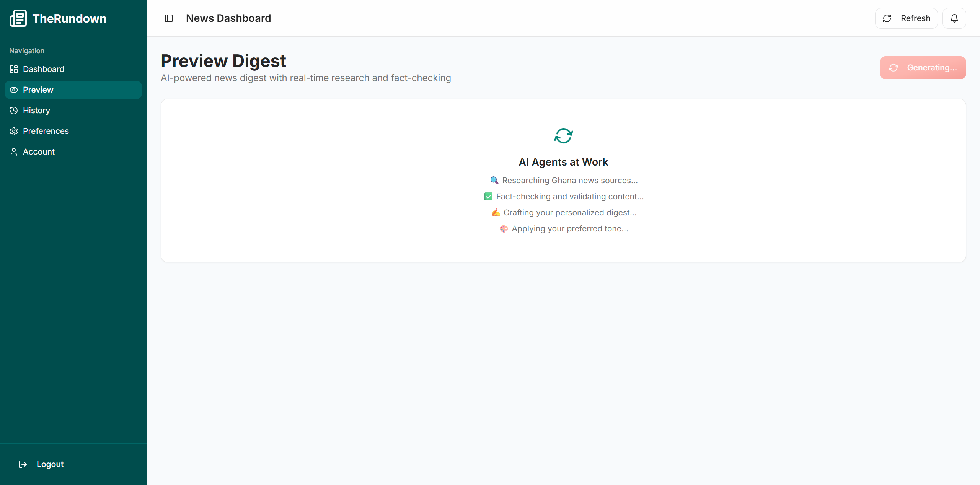Click the Dashboard grid icon
980x485 pixels.
[14, 69]
